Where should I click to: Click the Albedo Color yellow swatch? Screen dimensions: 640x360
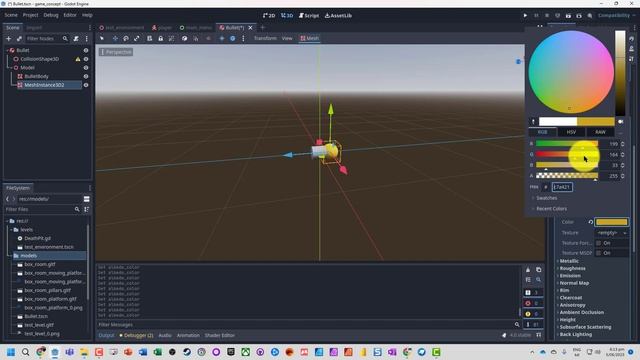click(611, 222)
